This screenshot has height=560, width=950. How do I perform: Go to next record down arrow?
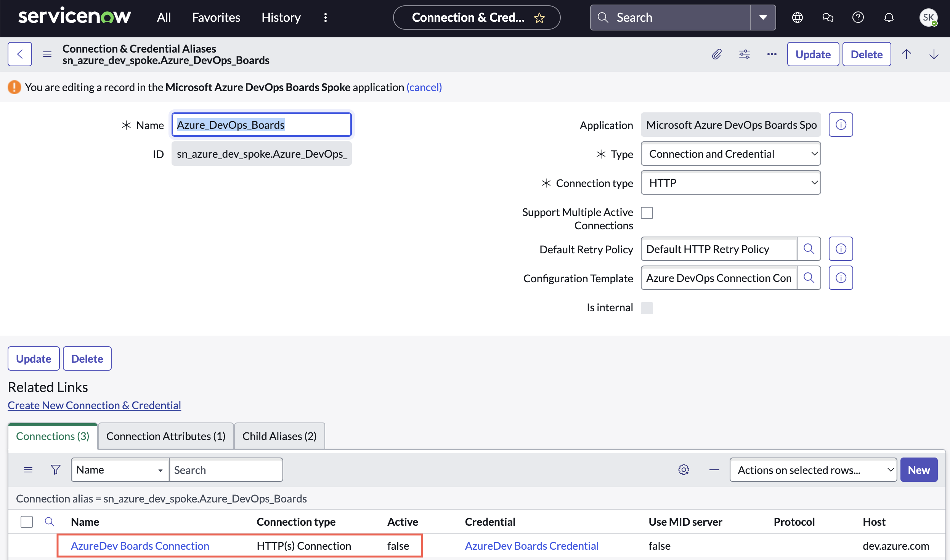(934, 54)
